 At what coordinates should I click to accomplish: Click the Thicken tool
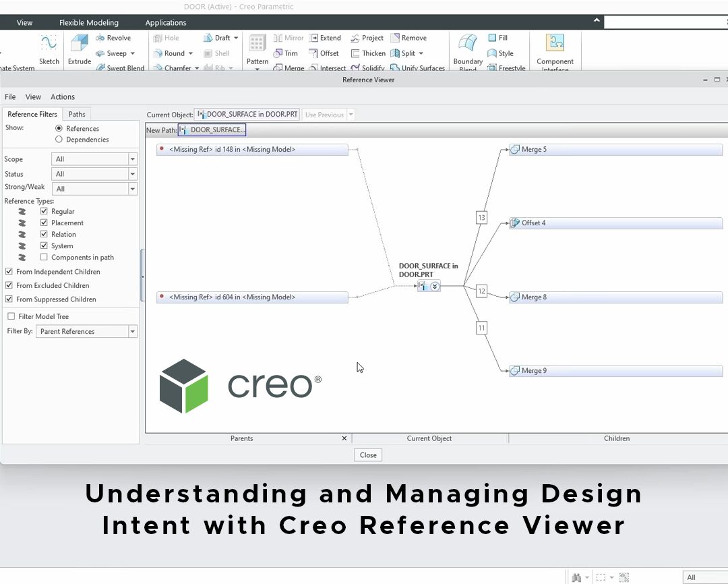click(368, 53)
